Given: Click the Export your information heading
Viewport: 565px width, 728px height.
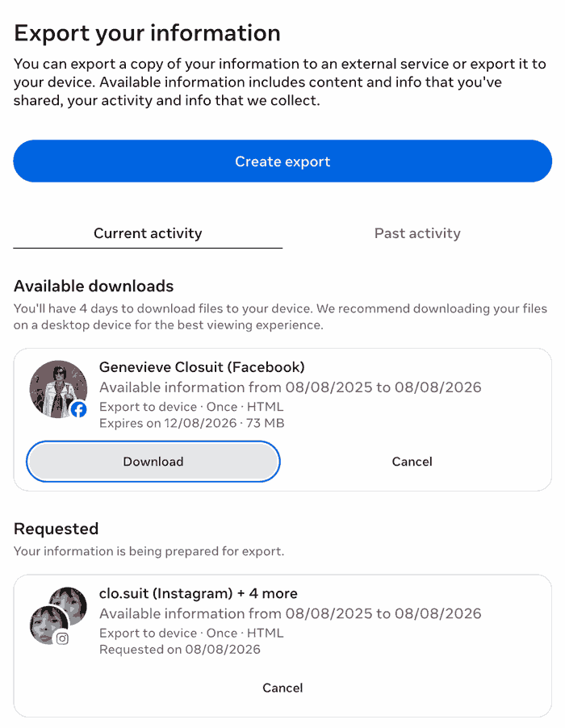Looking at the screenshot, I should pyautogui.click(x=147, y=33).
